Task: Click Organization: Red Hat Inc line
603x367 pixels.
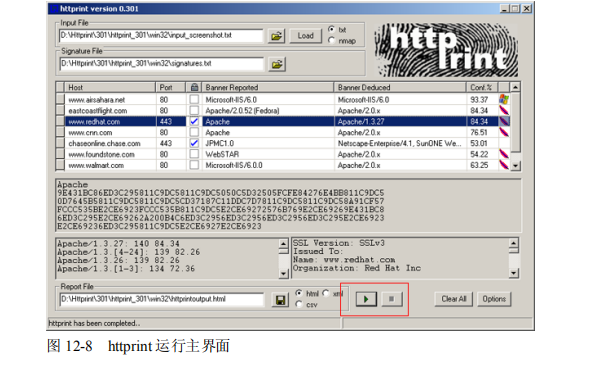Action: click(x=357, y=268)
